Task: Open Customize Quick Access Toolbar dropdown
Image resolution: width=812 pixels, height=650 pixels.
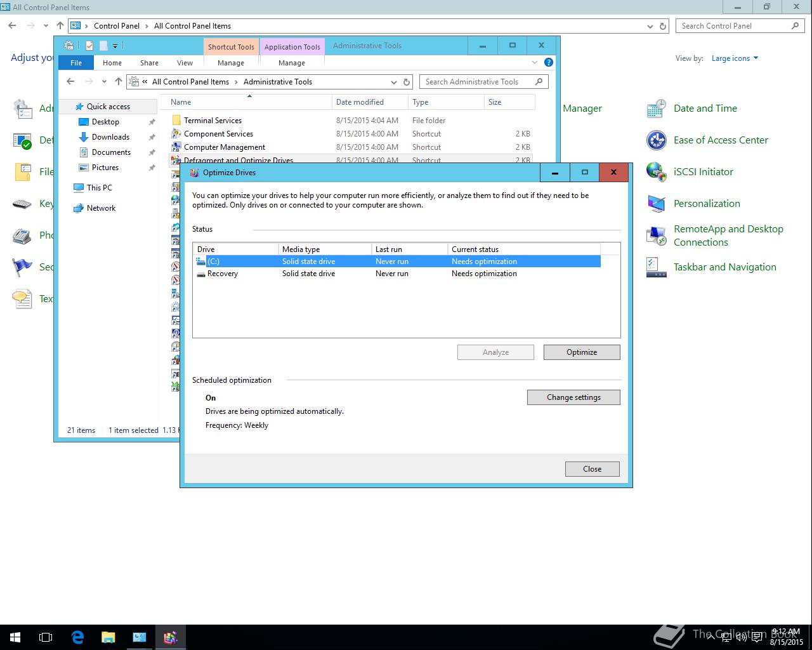Action: click(x=115, y=46)
